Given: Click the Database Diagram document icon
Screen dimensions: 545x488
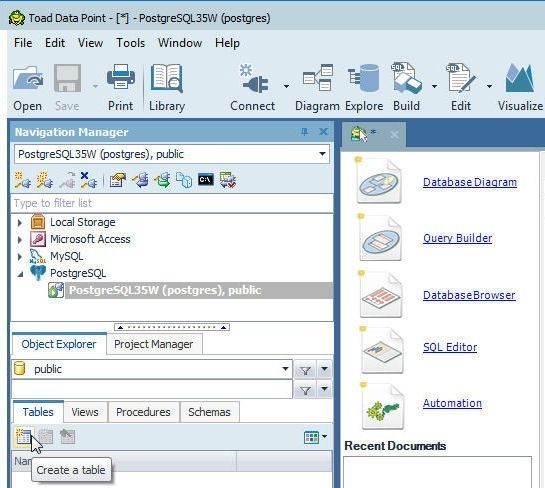Looking at the screenshot, I should click(379, 181).
